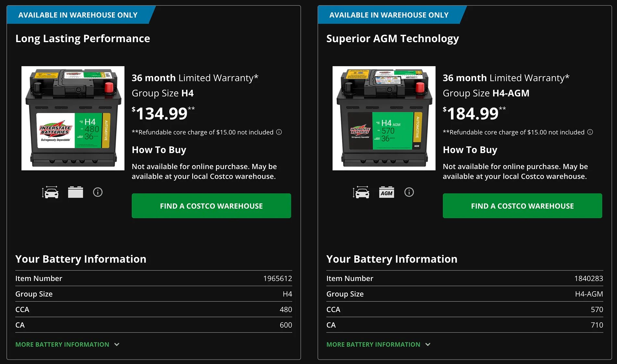Expand More Battery Information for H4 battery

[x=62, y=345]
